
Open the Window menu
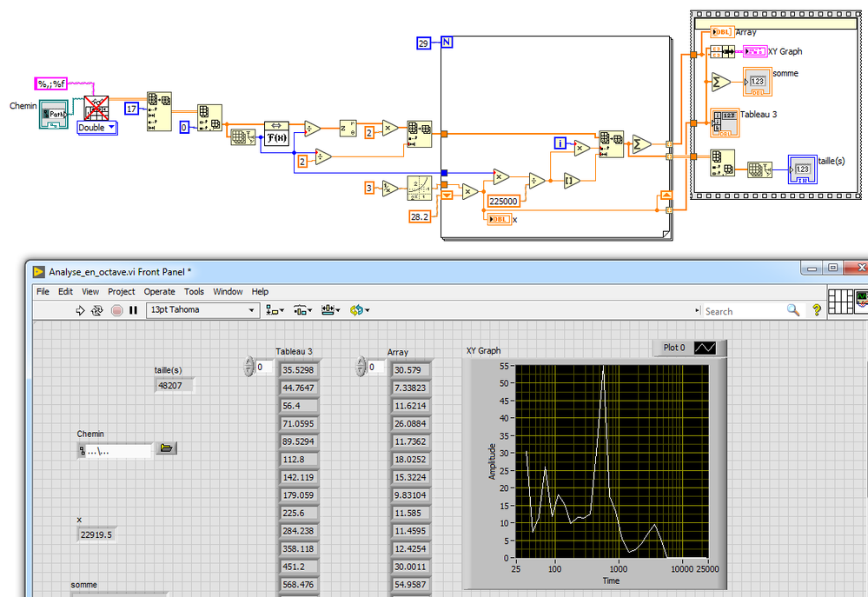[x=228, y=292]
